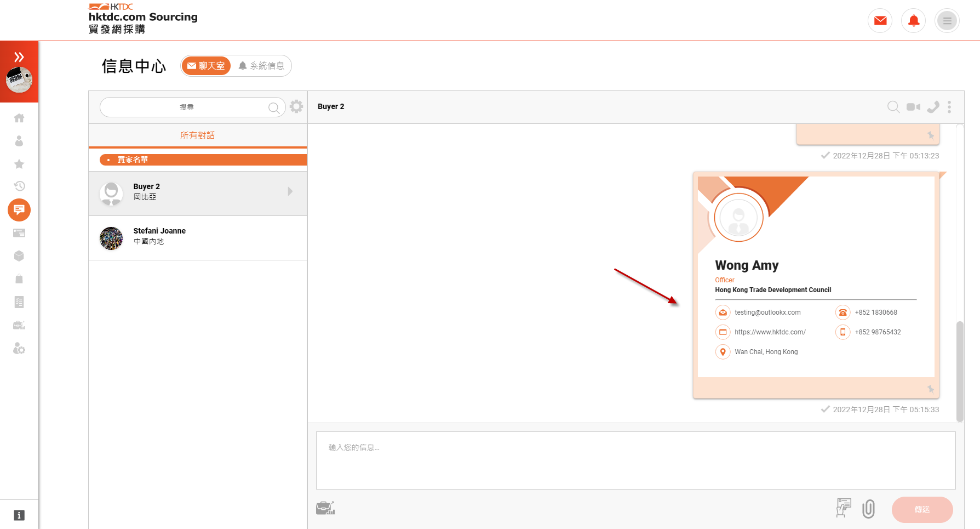Click the hktdc.com Sourcing logo
The image size is (980, 529).
point(143,19)
